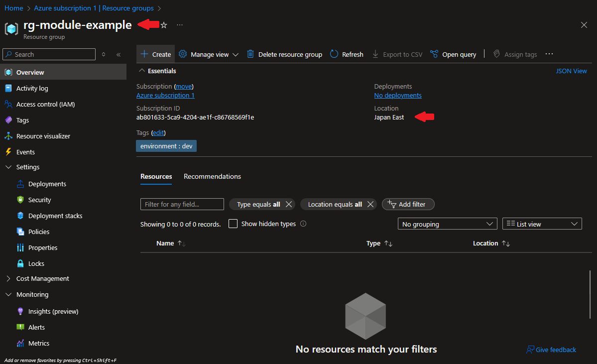Open Policies under Settings
The height and width of the screenshot is (364, 597).
(39, 232)
